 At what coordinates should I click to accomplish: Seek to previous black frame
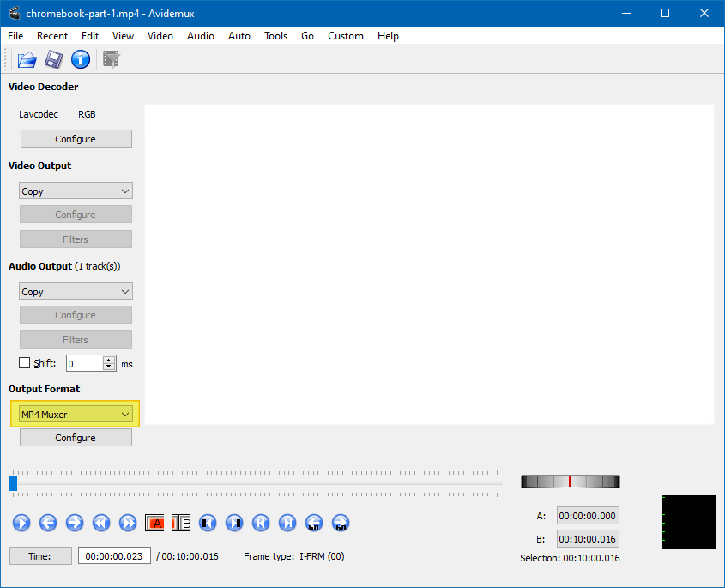tap(208, 524)
